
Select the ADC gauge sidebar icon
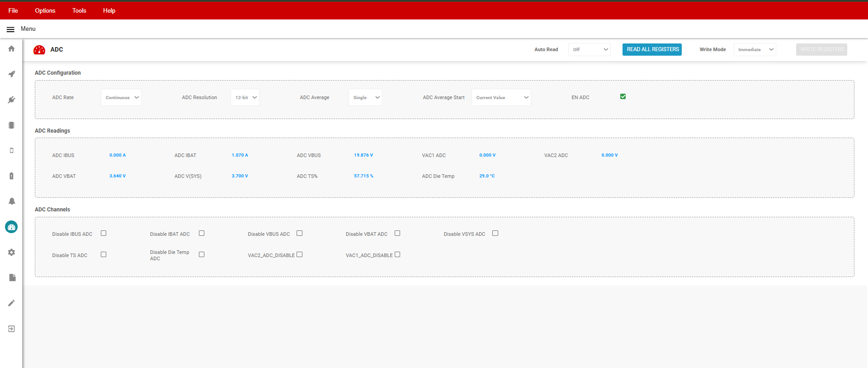(x=11, y=227)
